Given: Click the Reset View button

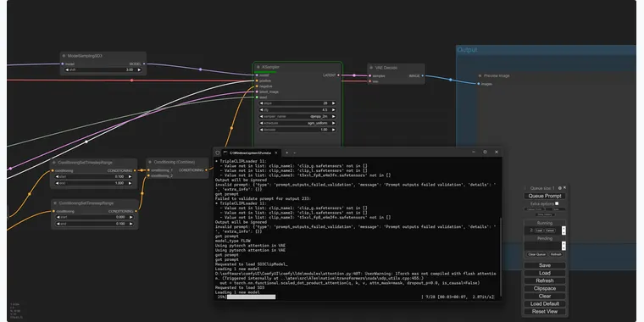Looking at the screenshot, I should [545, 311].
